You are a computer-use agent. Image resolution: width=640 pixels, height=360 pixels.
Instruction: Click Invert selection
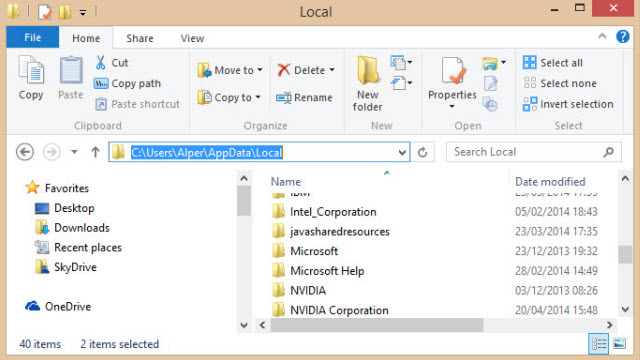[568, 104]
